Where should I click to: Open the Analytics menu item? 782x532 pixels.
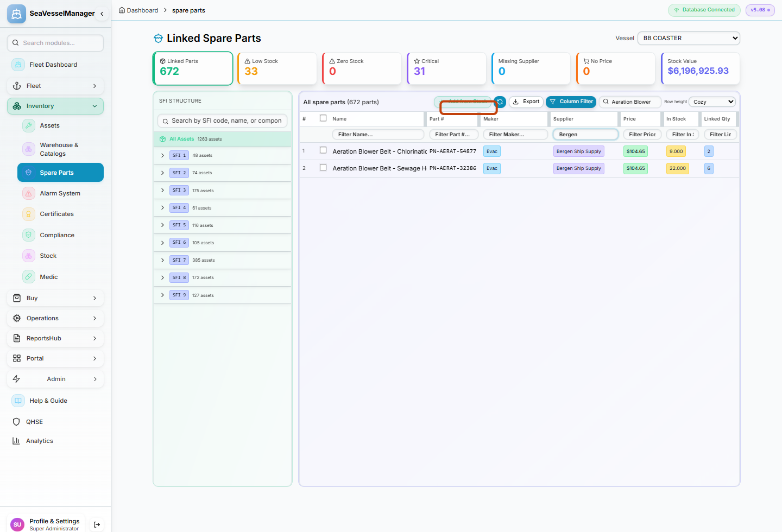[55, 441]
